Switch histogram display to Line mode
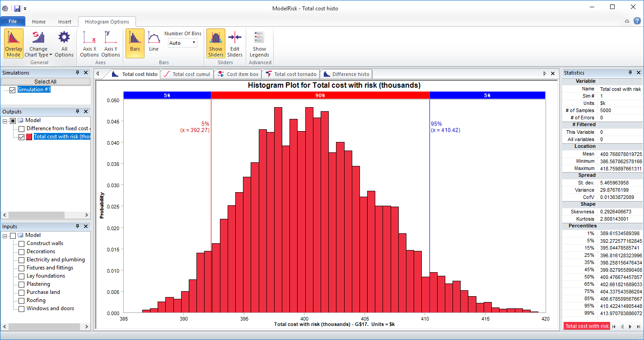This screenshot has width=644, height=340. tap(154, 43)
